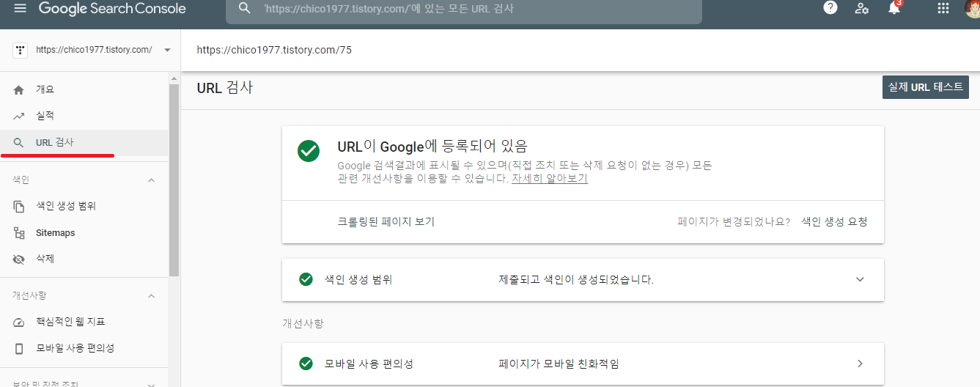Viewport: 980px width, 387px height.
Task: Click the 페이지가 변경되었나요? text
Action: pyautogui.click(x=734, y=221)
